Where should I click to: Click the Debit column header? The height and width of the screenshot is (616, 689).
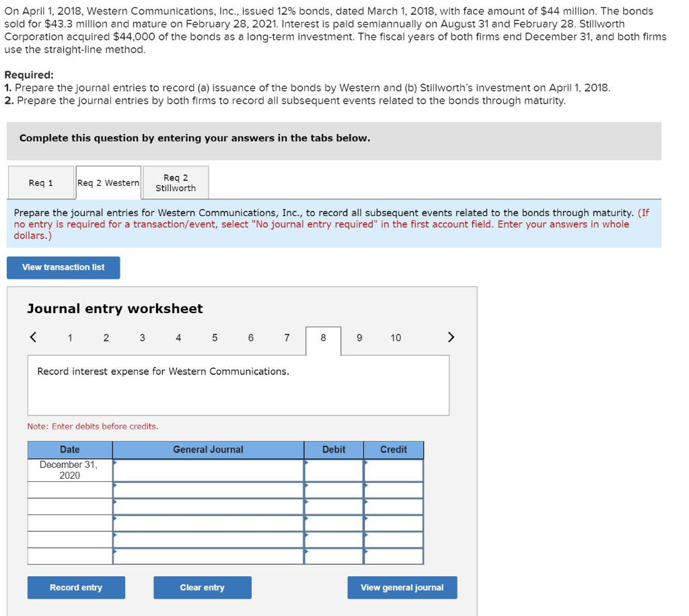pos(334,450)
